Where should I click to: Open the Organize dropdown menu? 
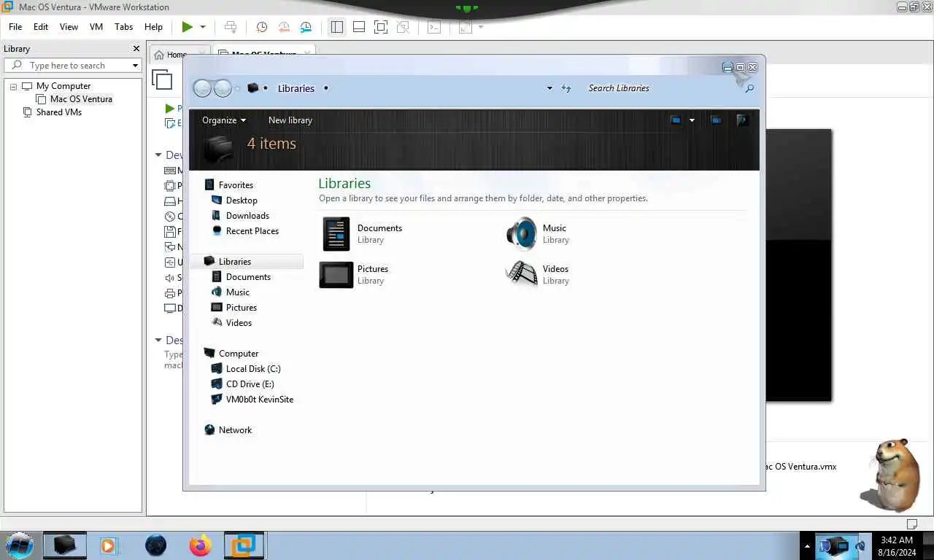224,120
